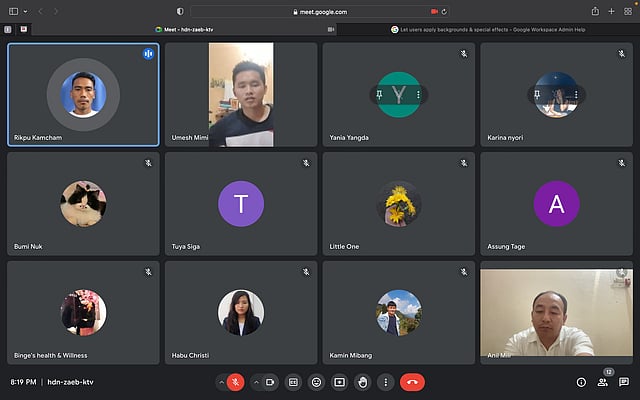This screenshot has width=640, height=400.
Task: Click Anil Mili's video tile
Action: [x=555, y=313]
